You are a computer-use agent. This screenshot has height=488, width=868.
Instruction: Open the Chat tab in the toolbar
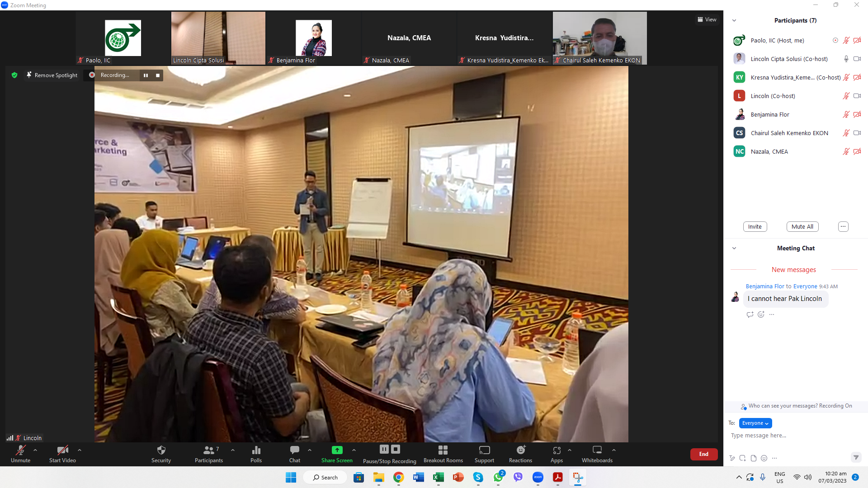pos(294,450)
